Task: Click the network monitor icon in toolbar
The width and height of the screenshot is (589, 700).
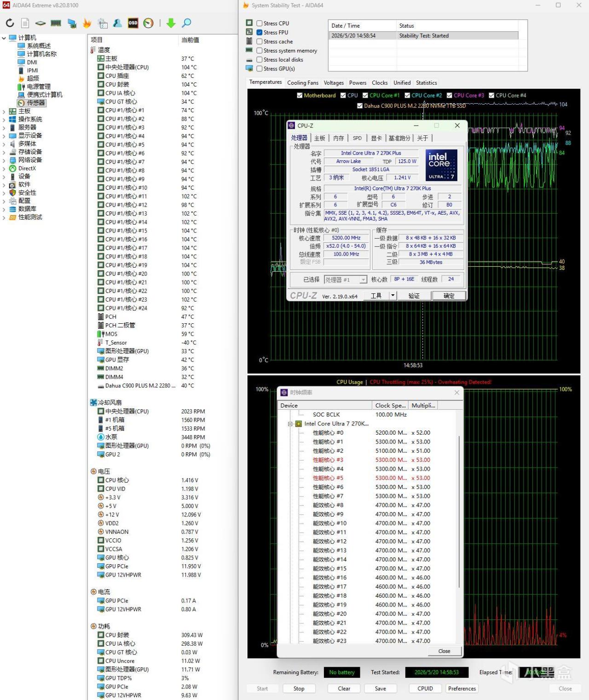Action: (72, 23)
